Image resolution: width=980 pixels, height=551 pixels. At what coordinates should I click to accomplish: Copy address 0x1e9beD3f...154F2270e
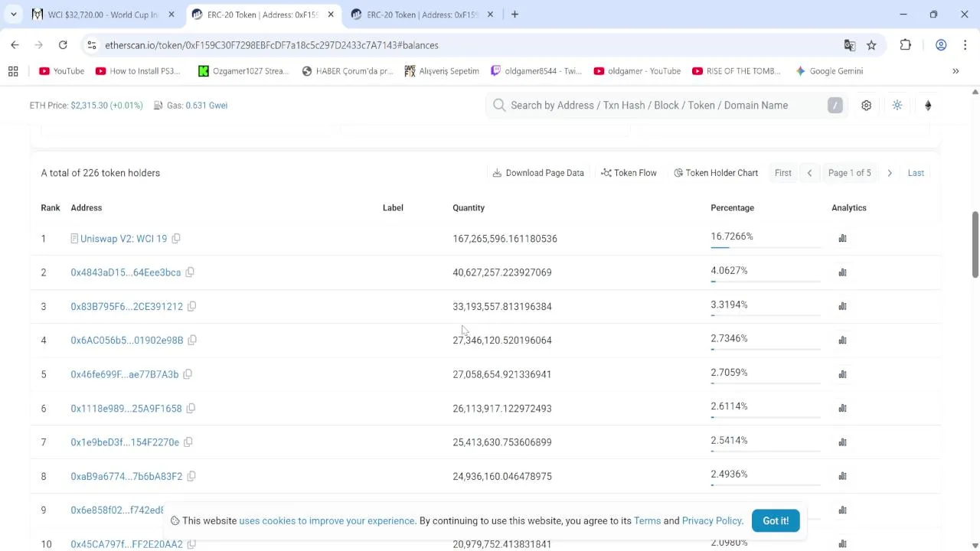pyautogui.click(x=188, y=442)
